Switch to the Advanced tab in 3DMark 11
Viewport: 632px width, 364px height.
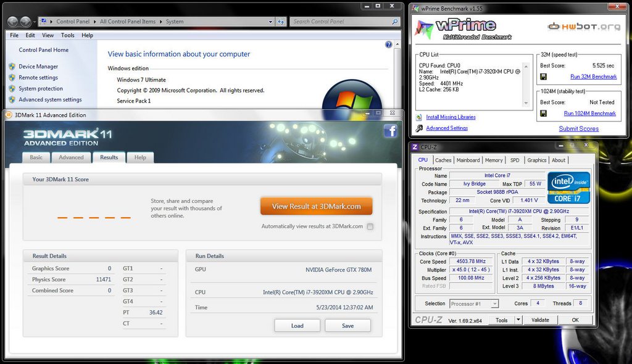tap(72, 157)
